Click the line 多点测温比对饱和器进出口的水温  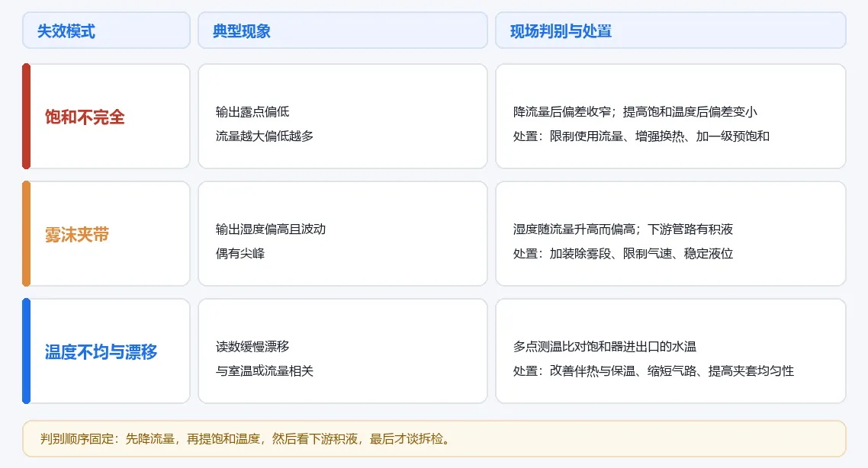605,346
